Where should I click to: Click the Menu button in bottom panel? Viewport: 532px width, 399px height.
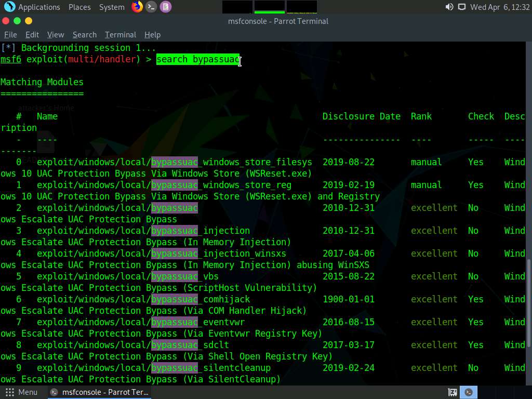coord(22,392)
